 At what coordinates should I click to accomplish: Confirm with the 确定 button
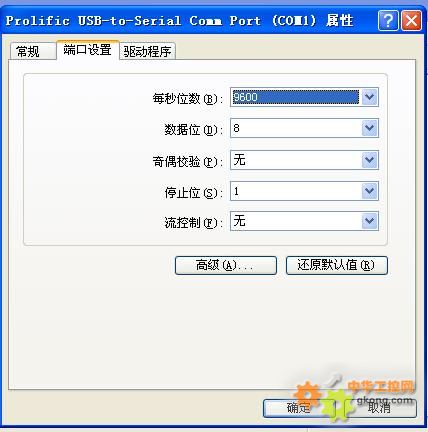pos(299,408)
